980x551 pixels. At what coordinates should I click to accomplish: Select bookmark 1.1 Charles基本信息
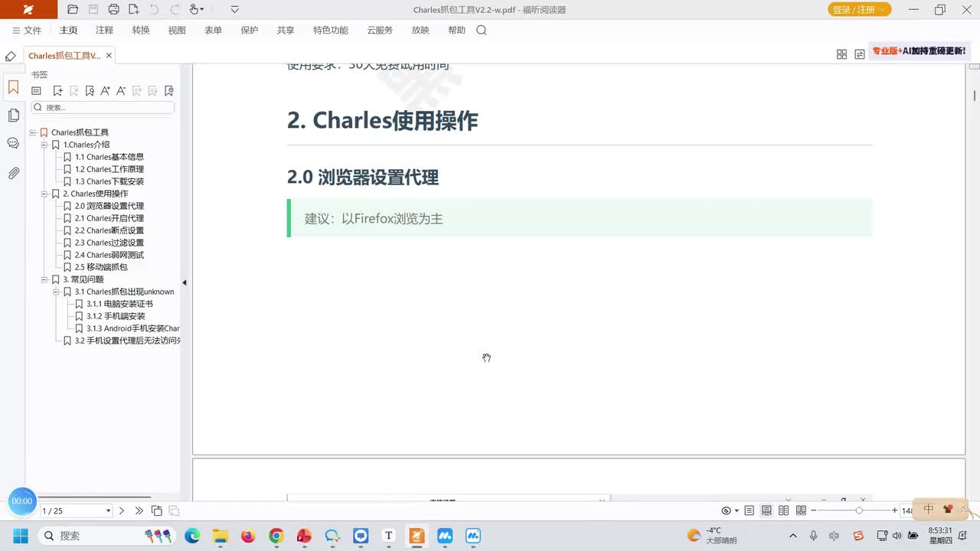pos(109,157)
